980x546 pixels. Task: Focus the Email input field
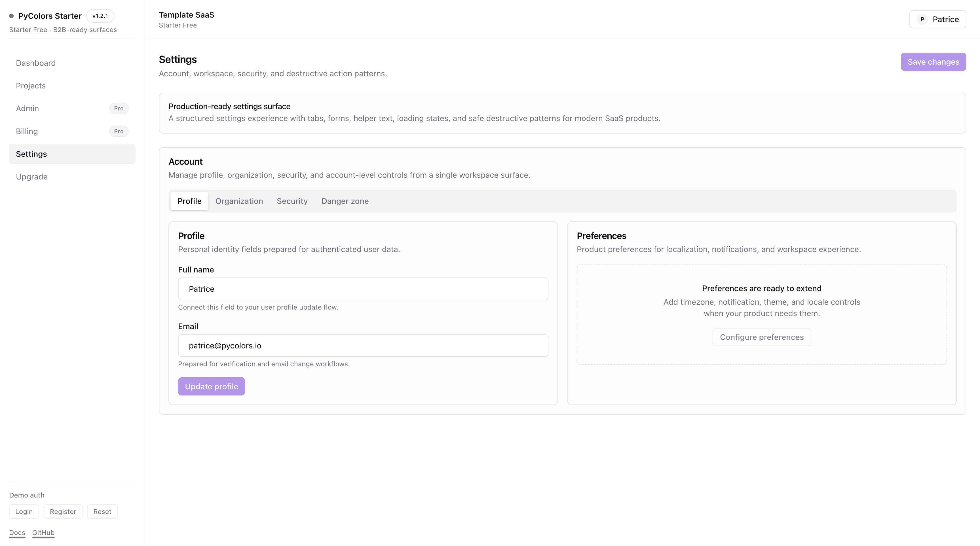click(x=363, y=346)
